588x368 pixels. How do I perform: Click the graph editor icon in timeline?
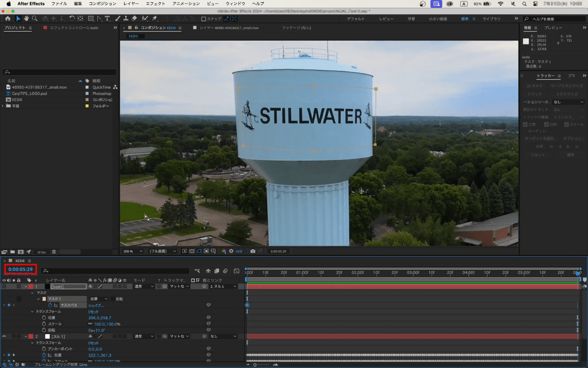tap(237, 271)
